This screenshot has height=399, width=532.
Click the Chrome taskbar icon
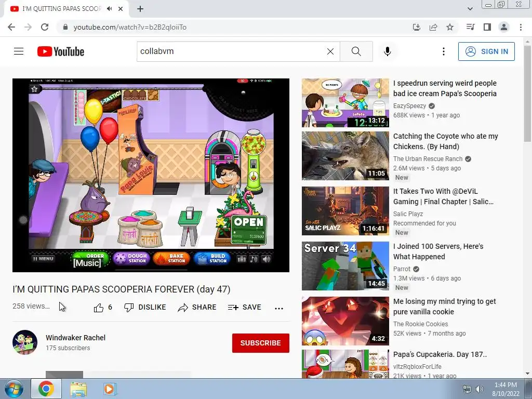[x=46, y=389]
